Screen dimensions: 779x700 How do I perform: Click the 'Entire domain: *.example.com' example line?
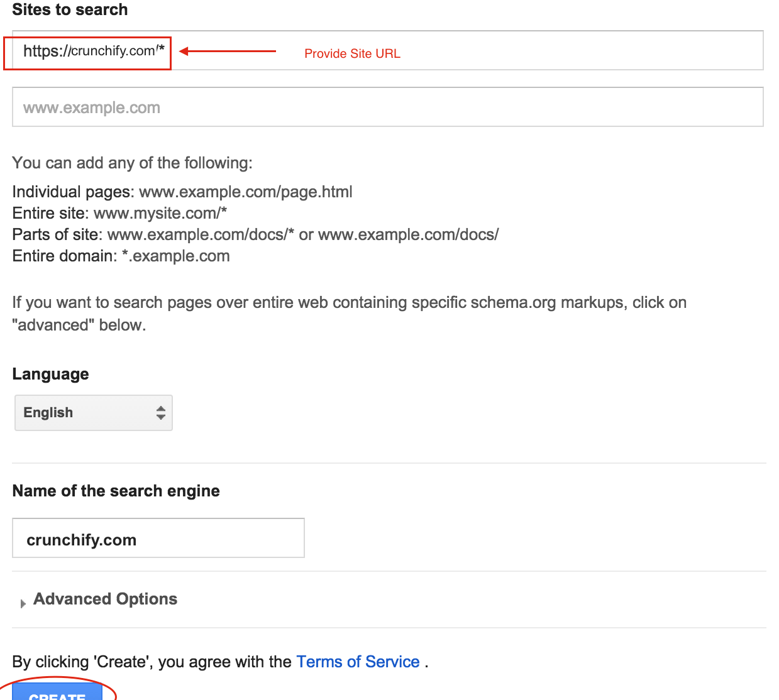point(121,256)
